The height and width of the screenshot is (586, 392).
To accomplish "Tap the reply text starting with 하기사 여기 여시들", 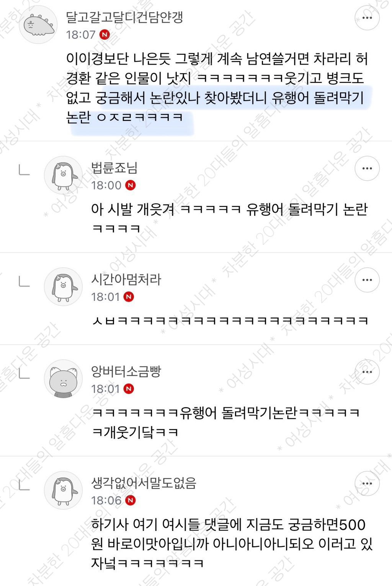I will tap(232, 544).
